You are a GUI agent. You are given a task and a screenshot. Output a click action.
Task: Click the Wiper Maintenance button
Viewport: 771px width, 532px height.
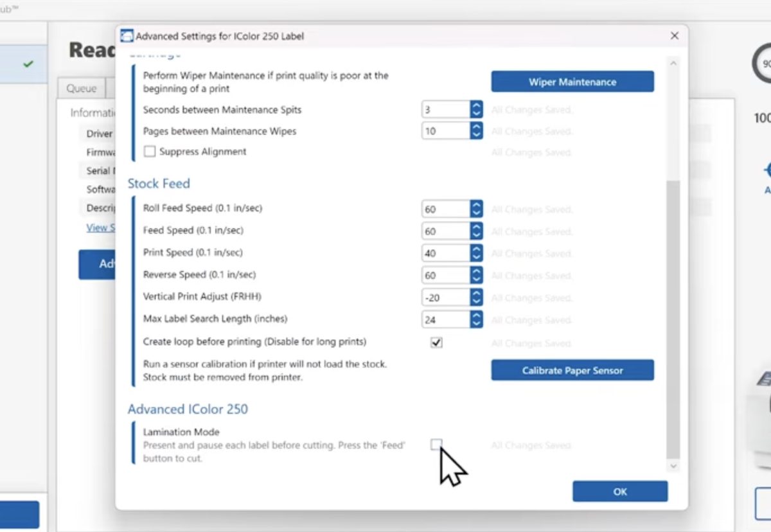[x=572, y=82]
